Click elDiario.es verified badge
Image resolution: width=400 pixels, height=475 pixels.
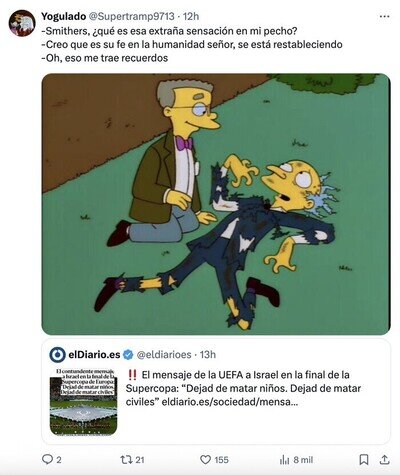click(x=128, y=355)
